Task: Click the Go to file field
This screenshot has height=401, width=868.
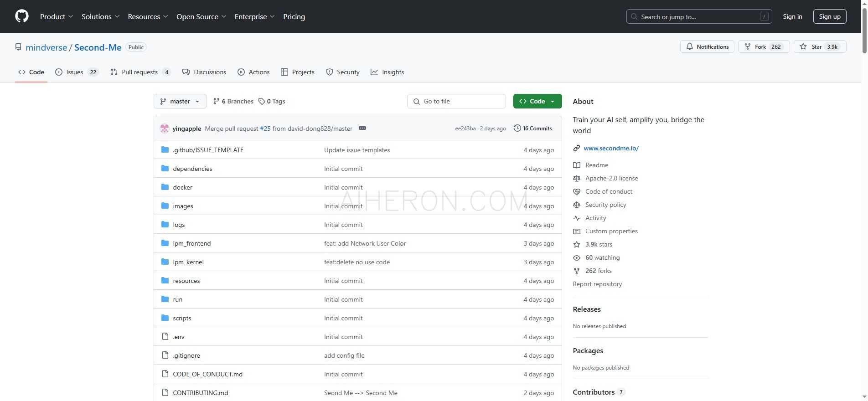Action: (x=456, y=101)
